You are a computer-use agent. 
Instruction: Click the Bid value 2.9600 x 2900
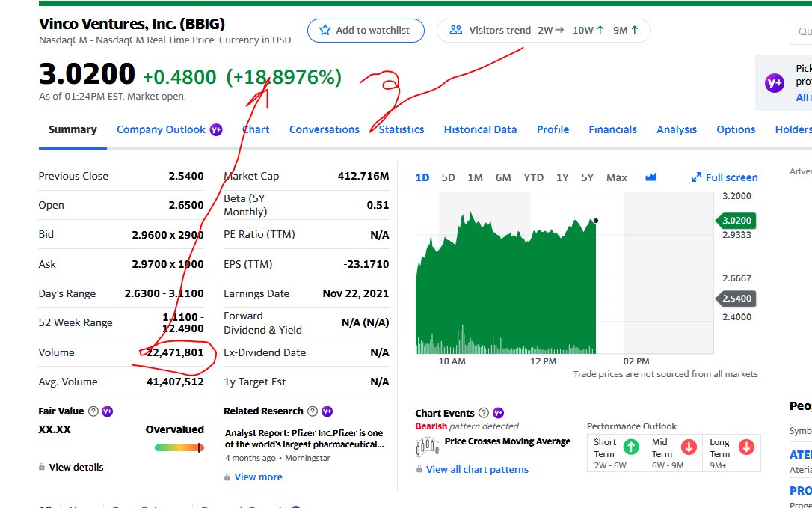coord(167,235)
